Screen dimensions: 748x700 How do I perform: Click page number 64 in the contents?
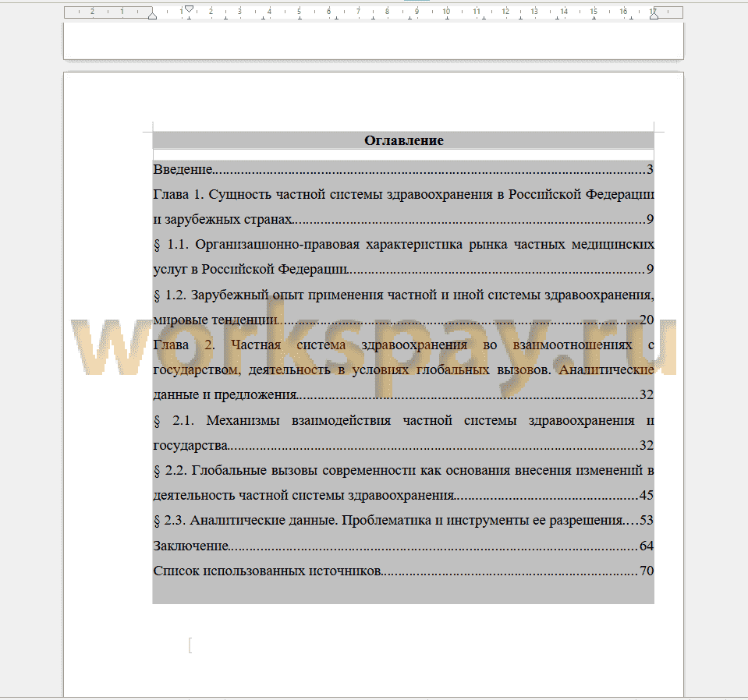coord(647,546)
